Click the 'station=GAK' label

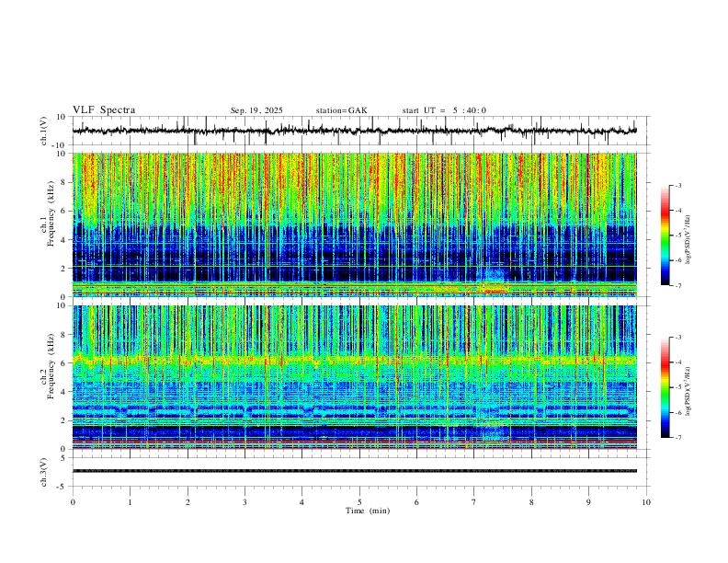341,110
